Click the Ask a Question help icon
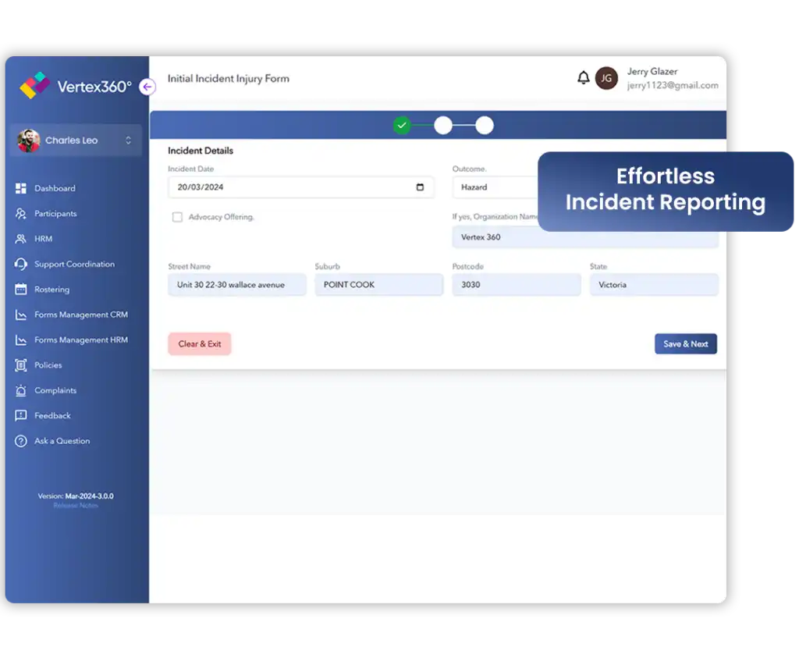The width and height of the screenshot is (799, 672). click(21, 441)
